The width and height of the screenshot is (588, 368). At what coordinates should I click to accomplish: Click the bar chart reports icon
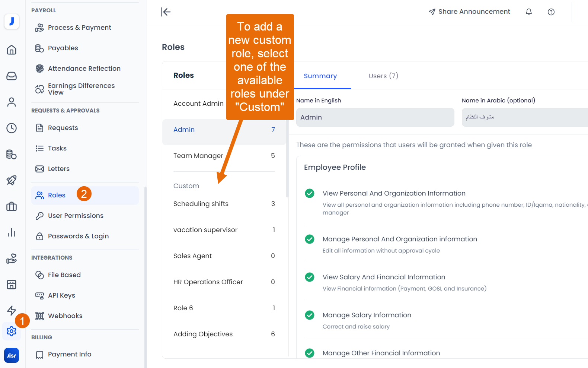[12, 233]
